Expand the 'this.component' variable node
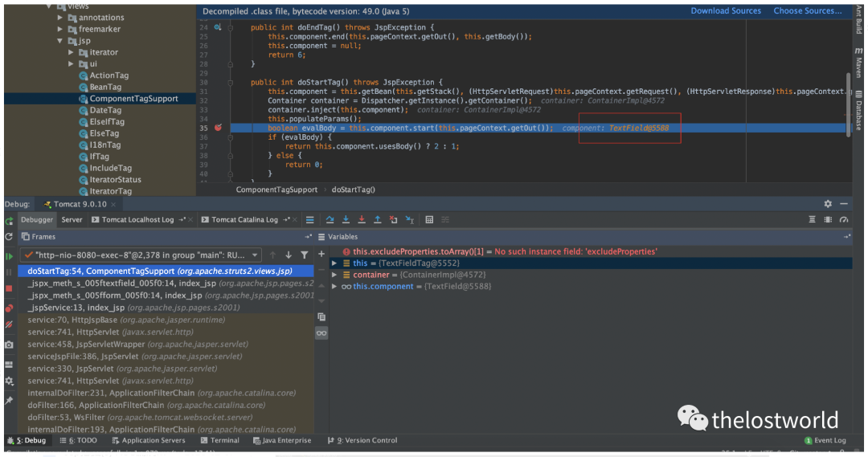This screenshot has width=868, height=457. pos(335,286)
